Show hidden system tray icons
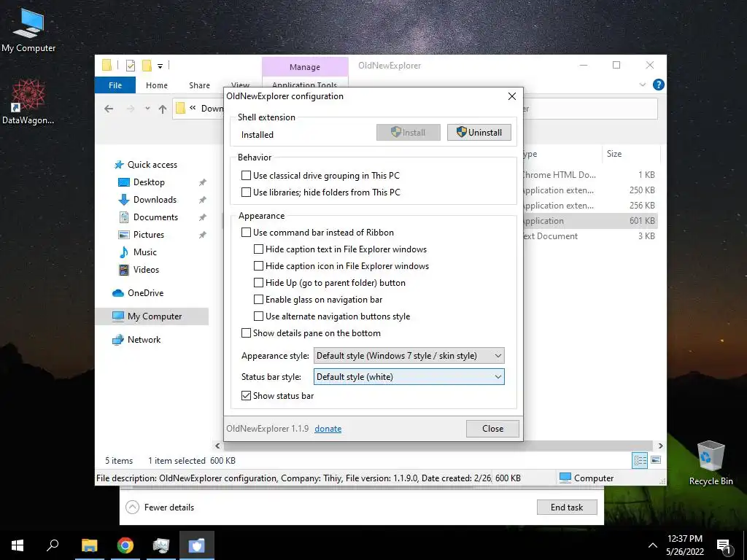 (x=653, y=545)
